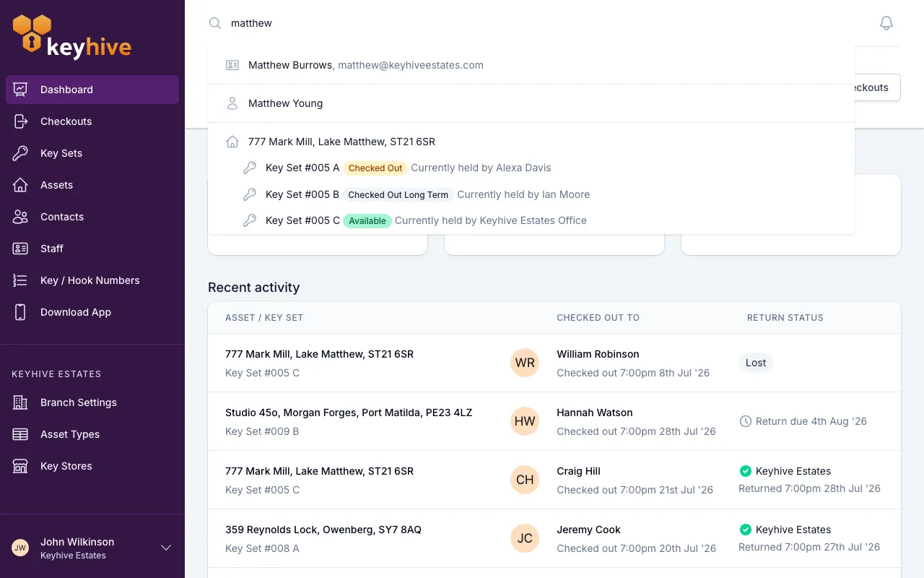The image size is (924, 578).
Task: Open Contacts in the sidebar
Action: pos(92,217)
